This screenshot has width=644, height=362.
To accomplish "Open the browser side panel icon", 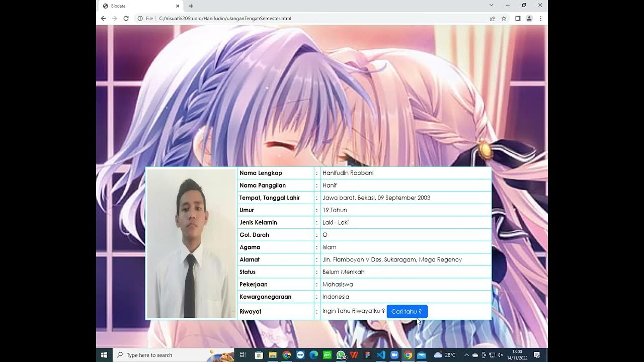I will click(x=518, y=19).
